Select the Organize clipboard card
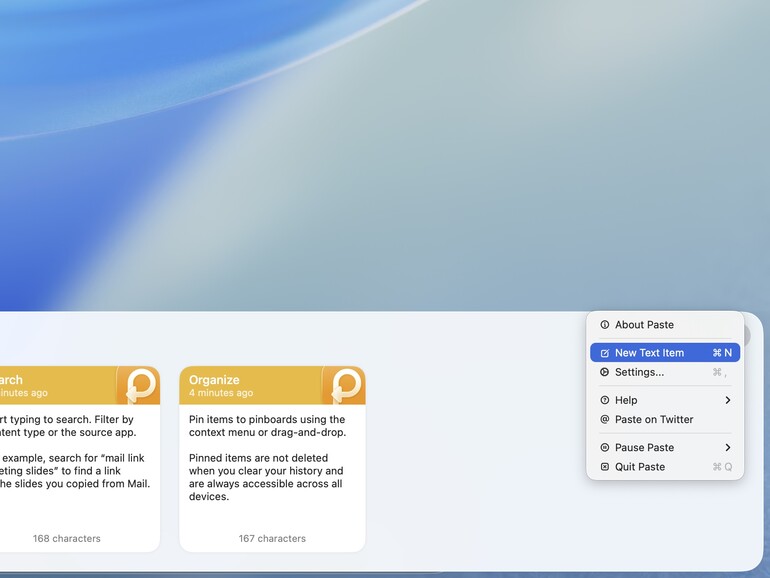The width and height of the screenshot is (770, 578). click(272, 459)
